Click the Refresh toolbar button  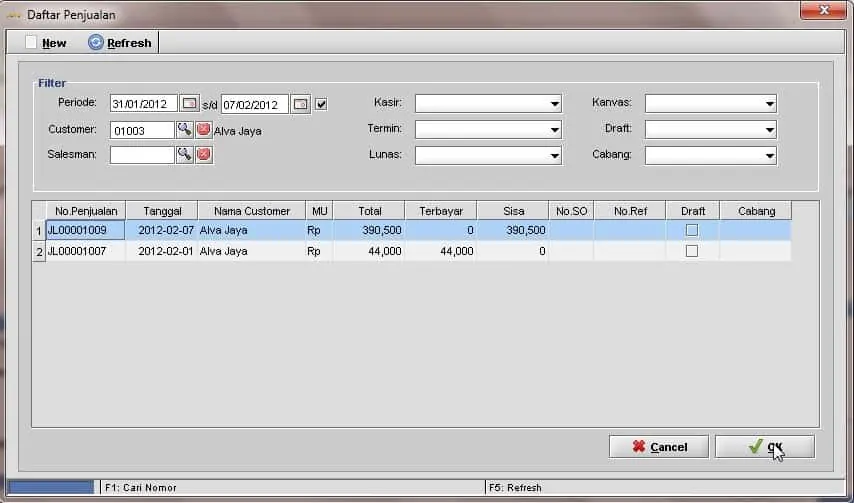pyautogui.click(x=120, y=42)
